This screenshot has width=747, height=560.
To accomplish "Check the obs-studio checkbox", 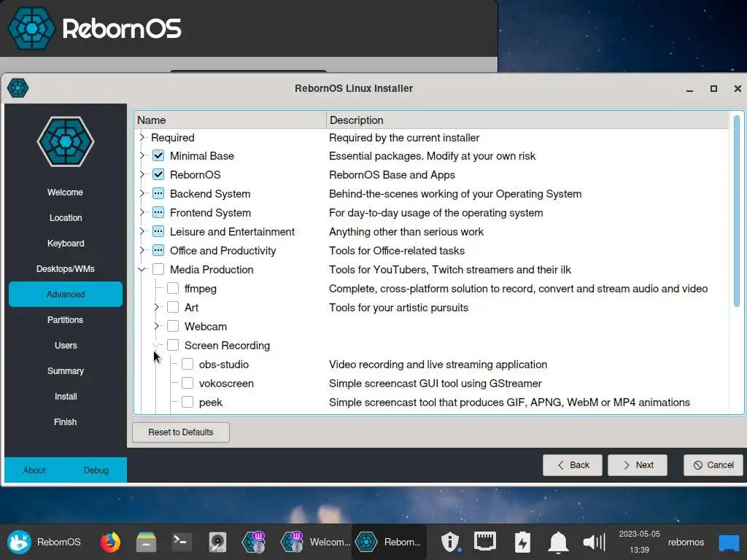I will point(187,365).
